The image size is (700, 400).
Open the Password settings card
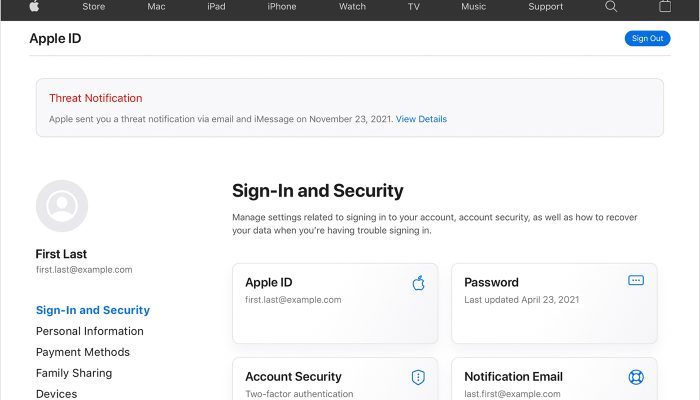[x=554, y=303]
